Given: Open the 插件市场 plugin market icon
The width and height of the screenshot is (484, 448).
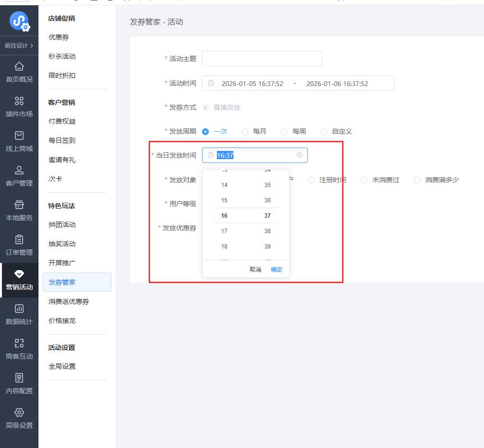Looking at the screenshot, I should 19,101.
